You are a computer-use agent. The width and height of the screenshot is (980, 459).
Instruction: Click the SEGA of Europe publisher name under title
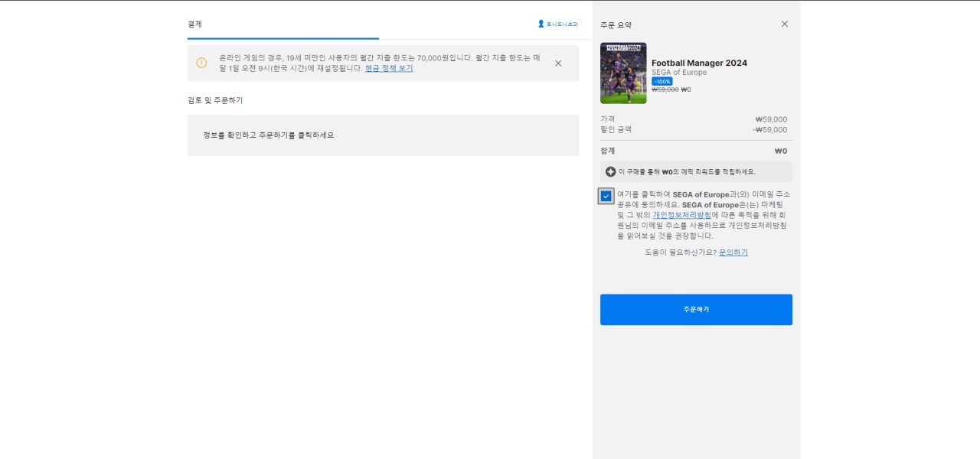(x=679, y=73)
